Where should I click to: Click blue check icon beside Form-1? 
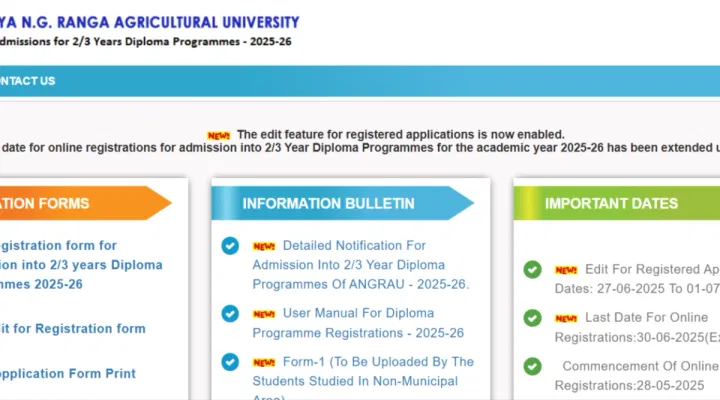[x=230, y=362]
